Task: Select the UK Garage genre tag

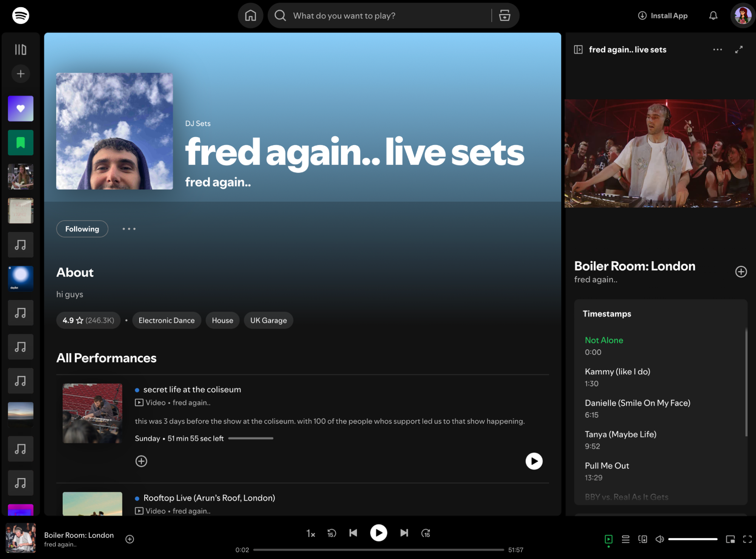Action: (268, 320)
